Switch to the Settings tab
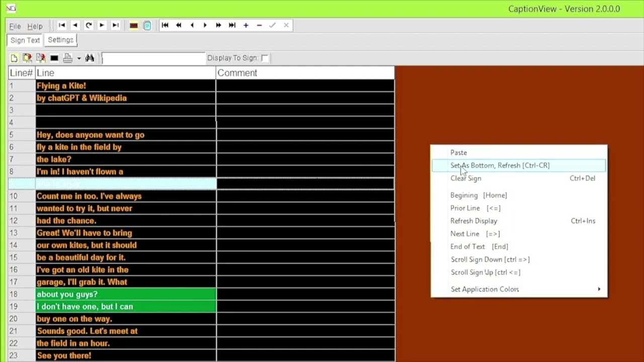The width and height of the screenshot is (644, 362). 61,40
